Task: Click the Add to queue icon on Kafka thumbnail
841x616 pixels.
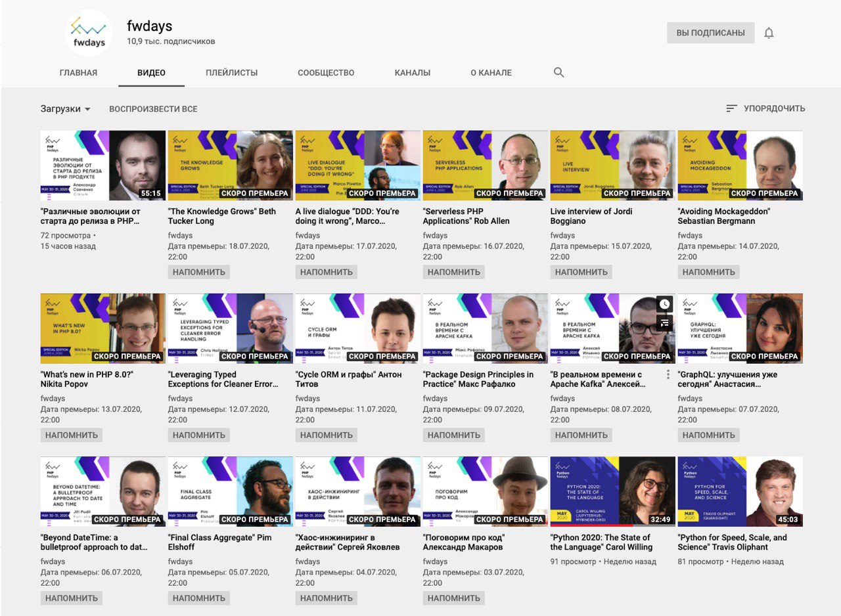Action: pos(664,322)
